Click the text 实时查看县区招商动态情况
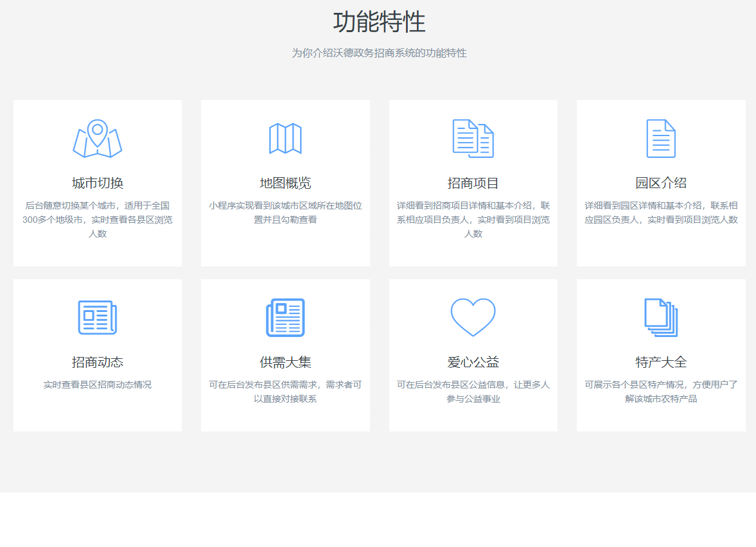The width and height of the screenshot is (756, 547). (98, 385)
